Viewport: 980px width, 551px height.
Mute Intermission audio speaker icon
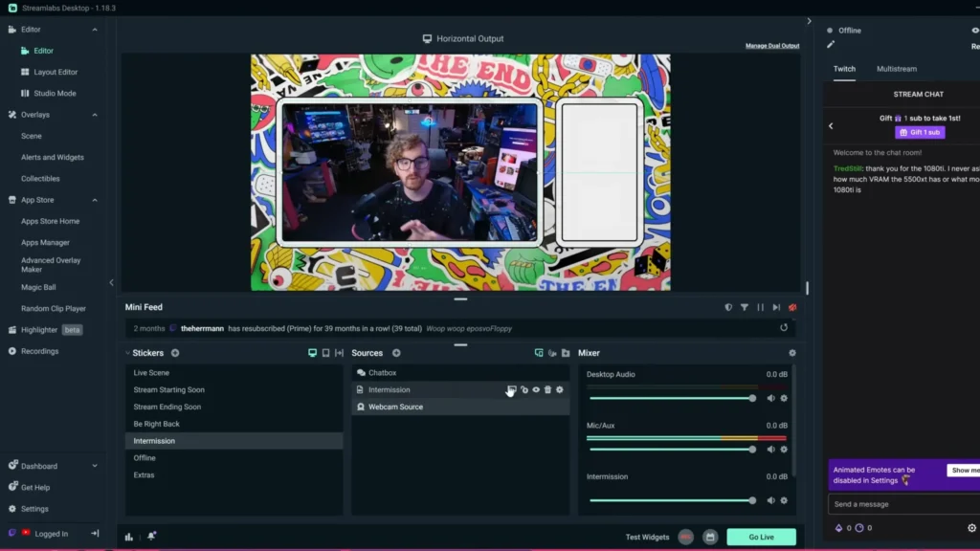point(770,500)
